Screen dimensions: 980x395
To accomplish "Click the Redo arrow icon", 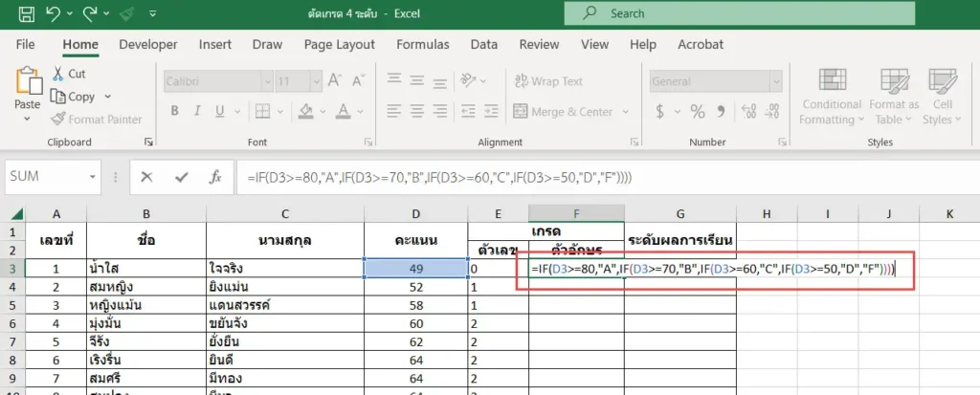I will tap(88, 13).
